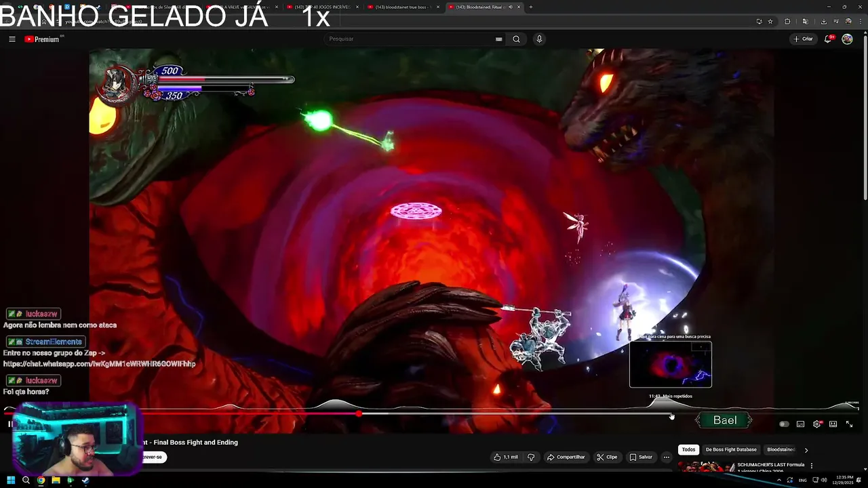868x488 pixels.
Task: Select the Bloodstained filter chip
Action: coord(781,449)
